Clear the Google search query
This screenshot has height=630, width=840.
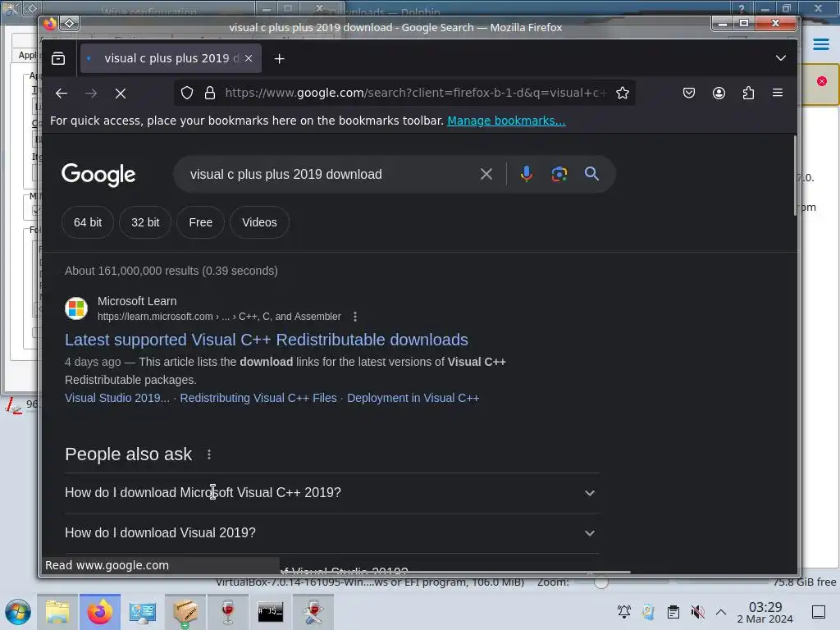coord(486,174)
